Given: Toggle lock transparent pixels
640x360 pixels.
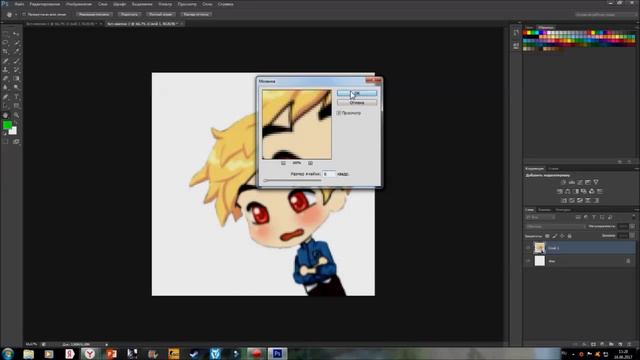Looking at the screenshot, I should tap(547, 236).
